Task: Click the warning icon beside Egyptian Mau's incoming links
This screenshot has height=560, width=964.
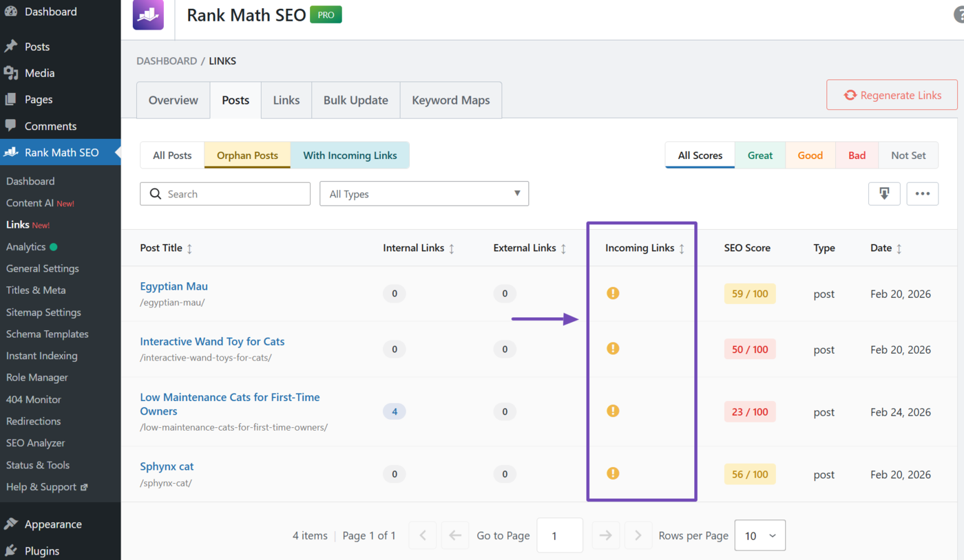Action: (x=613, y=293)
